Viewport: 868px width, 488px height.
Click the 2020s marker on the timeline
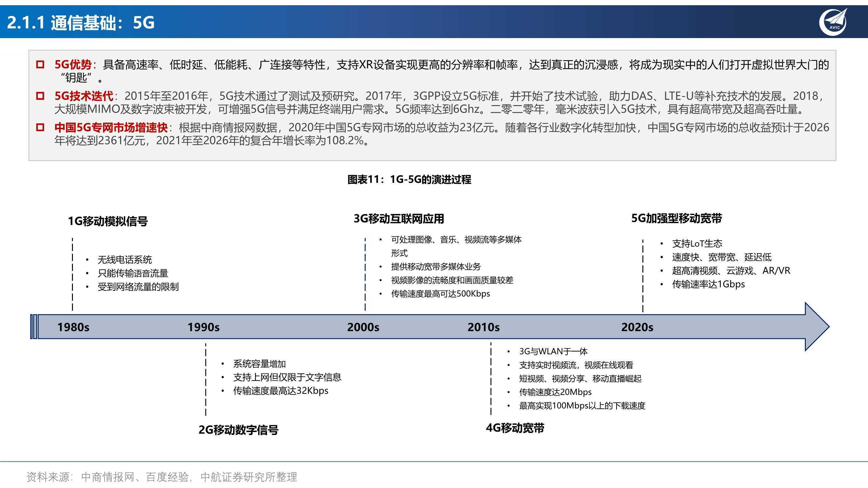click(637, 327)
